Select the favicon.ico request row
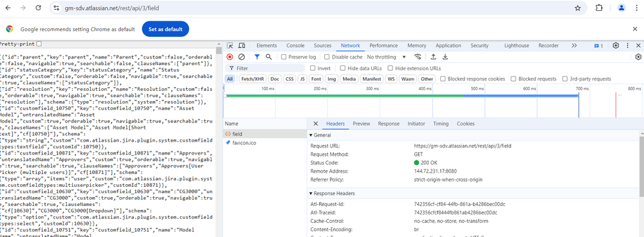644x237 pixels. [x=265, y=143]
